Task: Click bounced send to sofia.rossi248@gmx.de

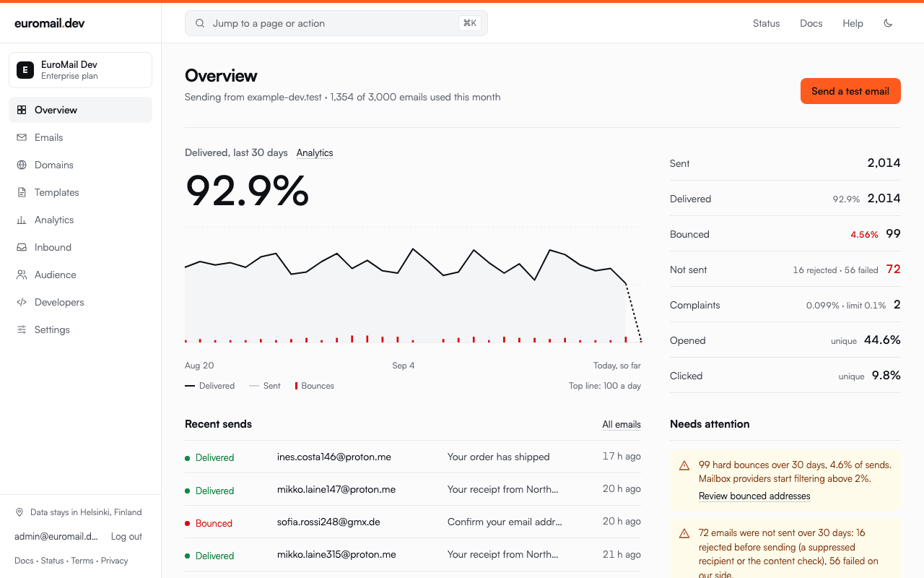Action: click(413, 522)
